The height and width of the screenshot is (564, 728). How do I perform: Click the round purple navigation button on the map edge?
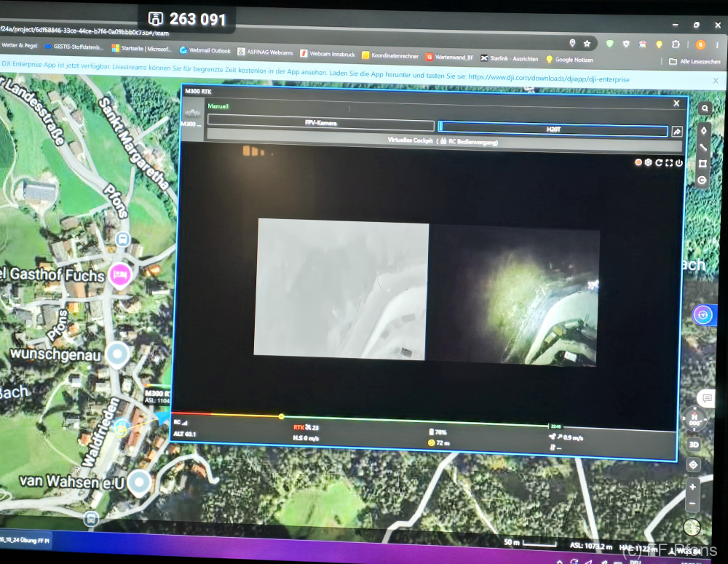[x=703, y=315]
